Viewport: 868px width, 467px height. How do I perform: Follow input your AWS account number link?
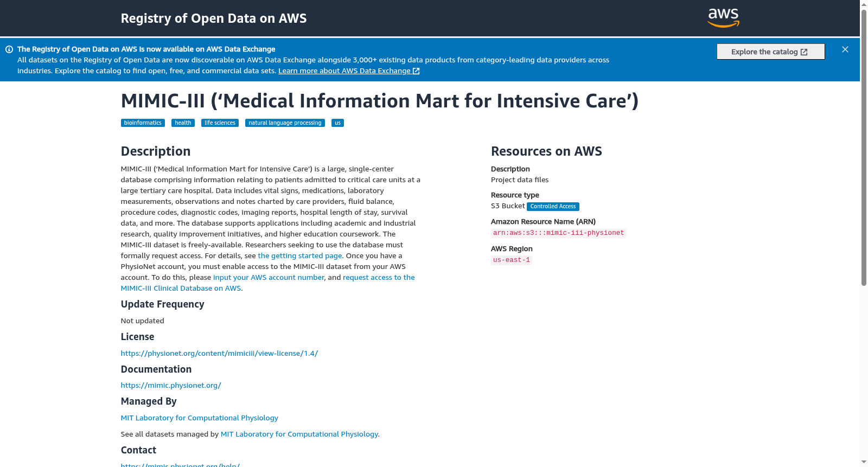click(x=269, y=277)
